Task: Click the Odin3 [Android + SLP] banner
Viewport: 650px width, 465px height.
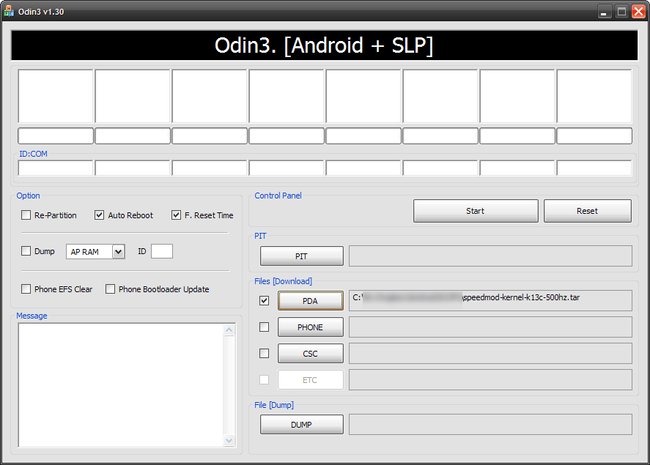Action: click(324, 45)
